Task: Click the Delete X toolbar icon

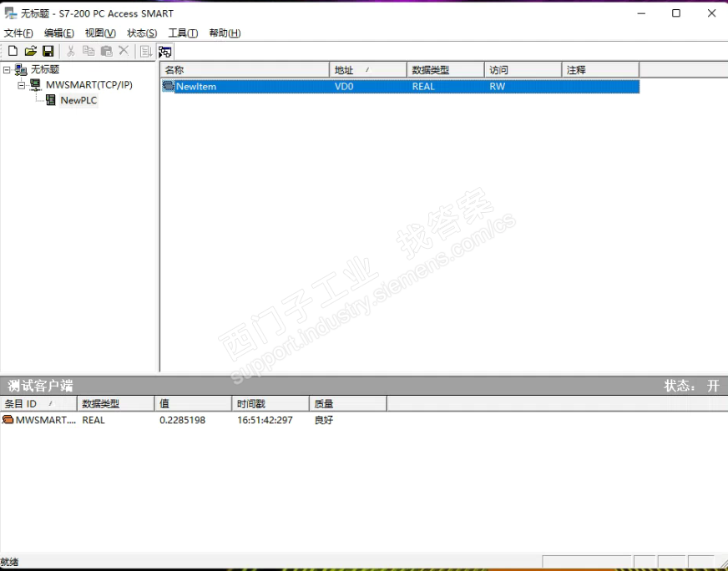Action: click(124, 51)
